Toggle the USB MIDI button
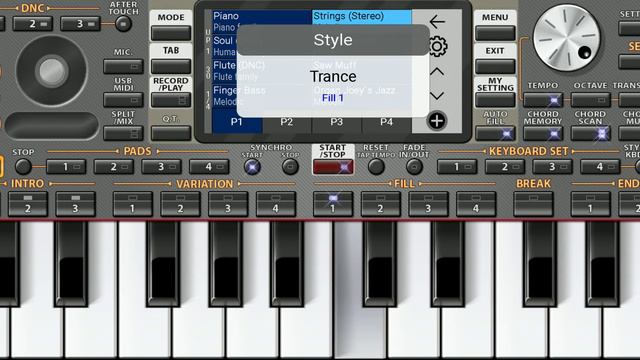Viewport: 640px width, 360px height. coord(123,100)
